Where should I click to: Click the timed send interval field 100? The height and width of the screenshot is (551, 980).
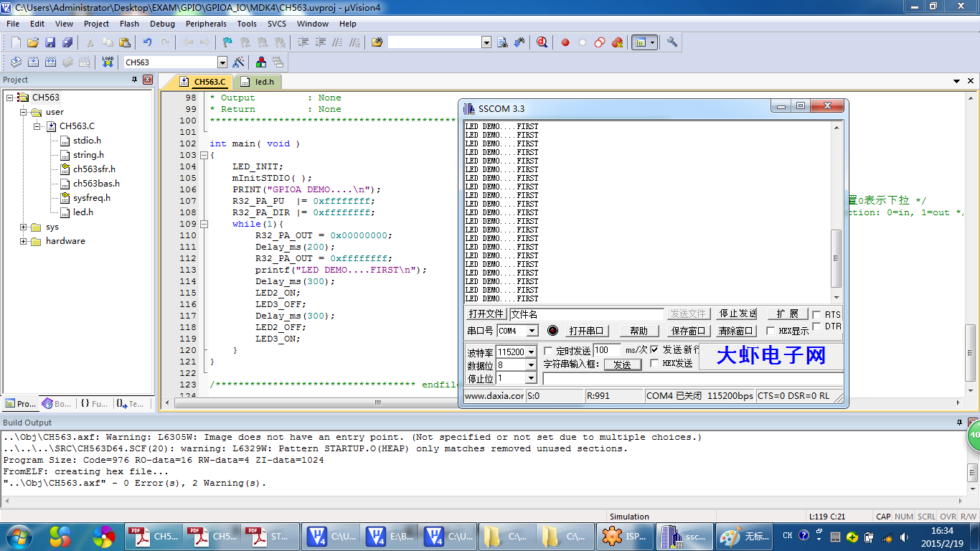607,350
